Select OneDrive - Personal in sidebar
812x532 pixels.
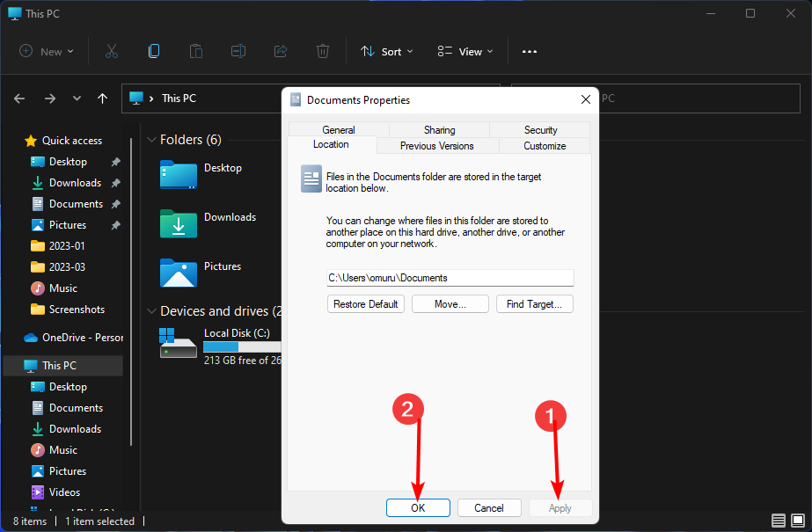tap(73, 338)
